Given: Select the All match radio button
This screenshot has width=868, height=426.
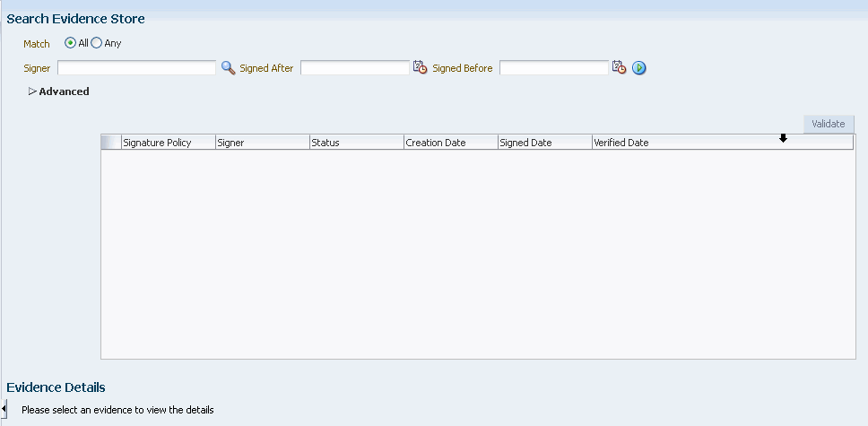Looking at the screenshot, I should click(70, 43).
